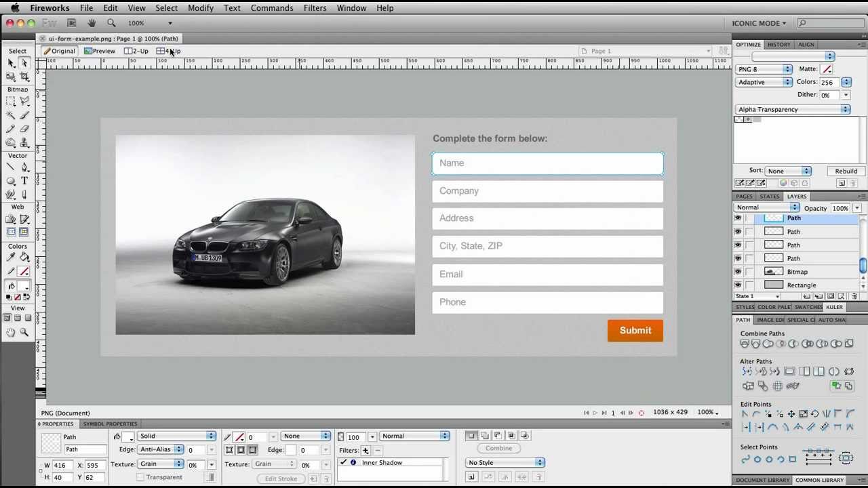This screenshot has height=488, width=868.
Task: Select the Paint Bucket tool
Action: click(x=24, y=258)
